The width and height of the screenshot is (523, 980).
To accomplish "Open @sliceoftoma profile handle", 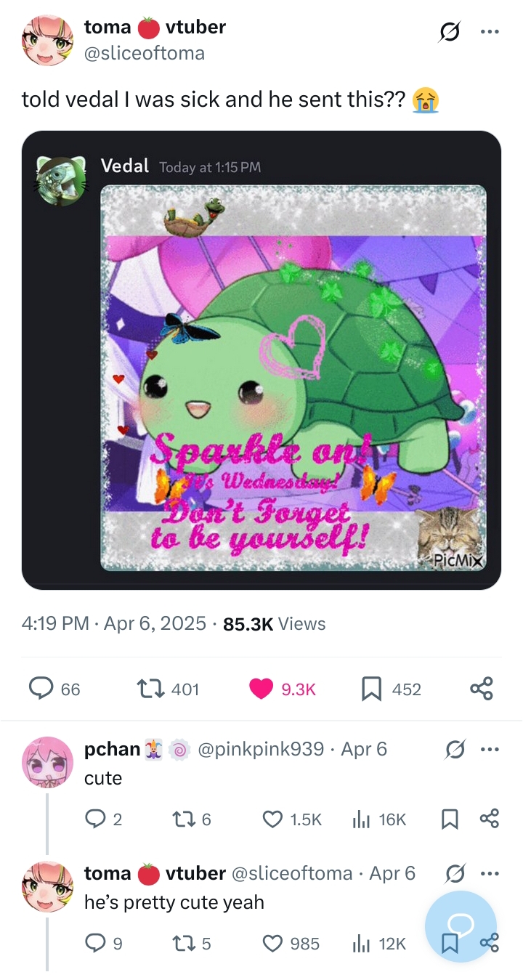I will (145, 53).
